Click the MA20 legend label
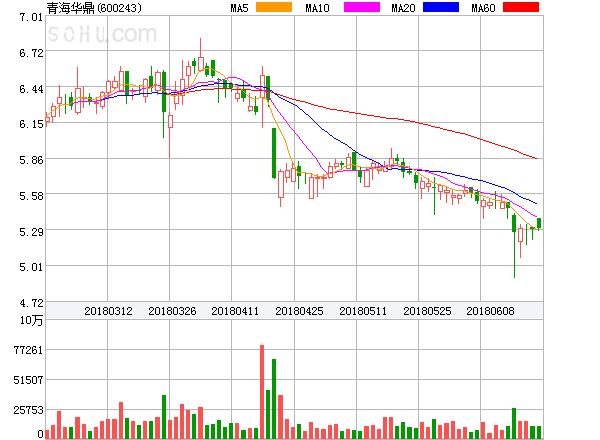 pyautogui.click(x=403, y=8)
